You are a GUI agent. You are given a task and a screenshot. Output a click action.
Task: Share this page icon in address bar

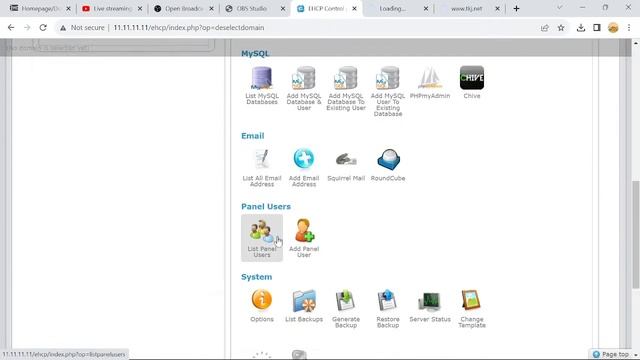(x=544, y=28)
